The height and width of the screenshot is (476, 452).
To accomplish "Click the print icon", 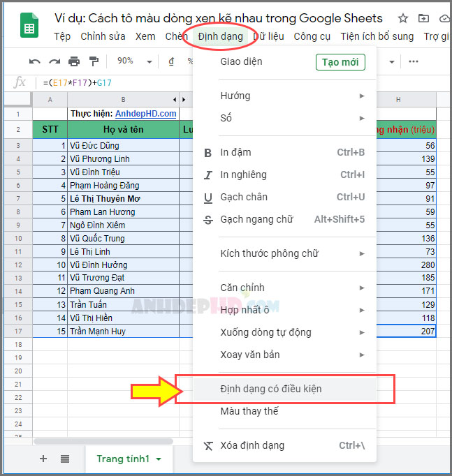I will (74, 61).
